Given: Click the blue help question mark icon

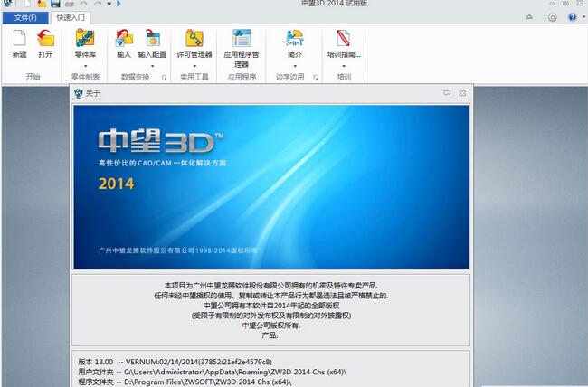Looking at the screenshot, I should pos(573,17).
